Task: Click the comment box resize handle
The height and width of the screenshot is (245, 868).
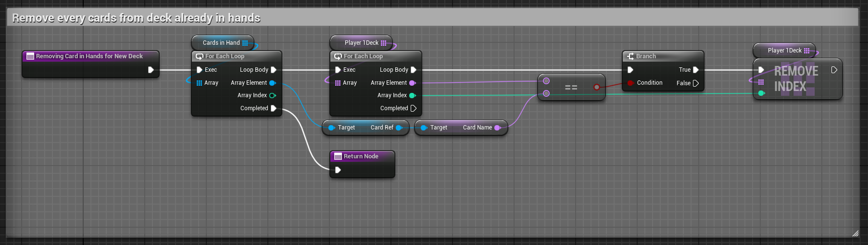Action: click(x=855, y=233)
